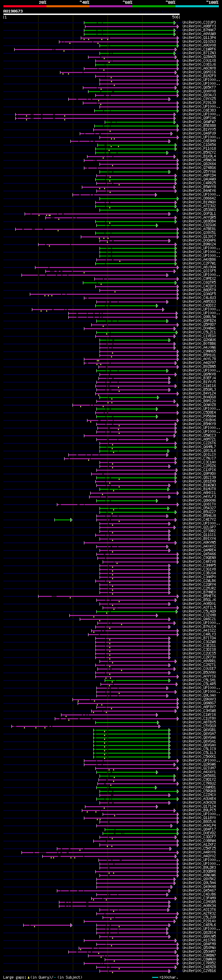Click the cyan =100char. scale bar
The height and width of the screenshot is (980, 222).
155,977
